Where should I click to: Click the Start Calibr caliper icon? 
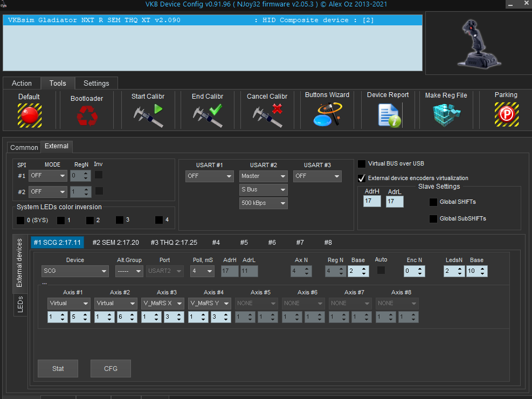[x=148, y=115]
